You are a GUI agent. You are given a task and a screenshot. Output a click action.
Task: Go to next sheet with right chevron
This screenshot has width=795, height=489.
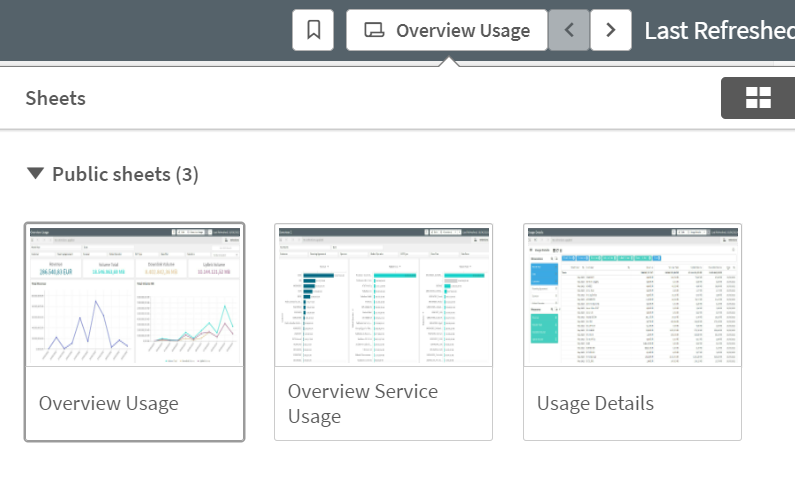611,30
